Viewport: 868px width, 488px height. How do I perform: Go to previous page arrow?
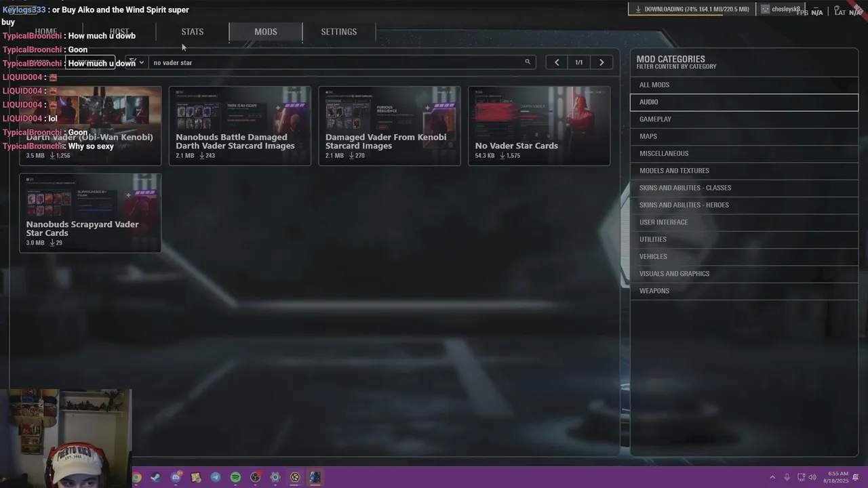[557, 62]
